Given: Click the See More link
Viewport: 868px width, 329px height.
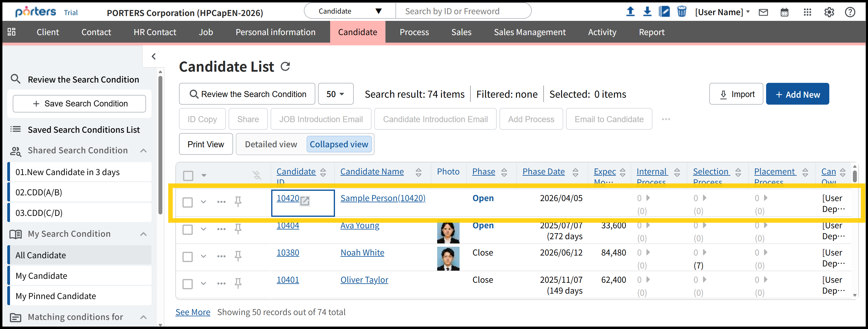Looking at the screenshot, I should [x=193, y=312].
